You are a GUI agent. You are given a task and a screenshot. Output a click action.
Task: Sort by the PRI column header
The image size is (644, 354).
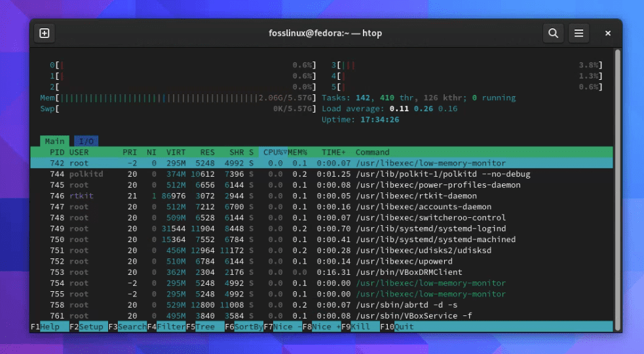[130, 152]
